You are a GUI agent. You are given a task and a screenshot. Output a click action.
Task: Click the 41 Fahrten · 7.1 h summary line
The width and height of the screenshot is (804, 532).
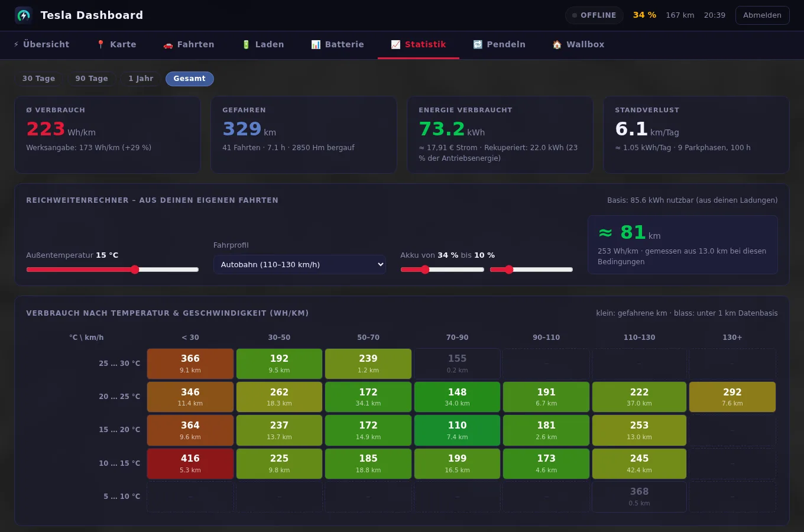point(288,148)
